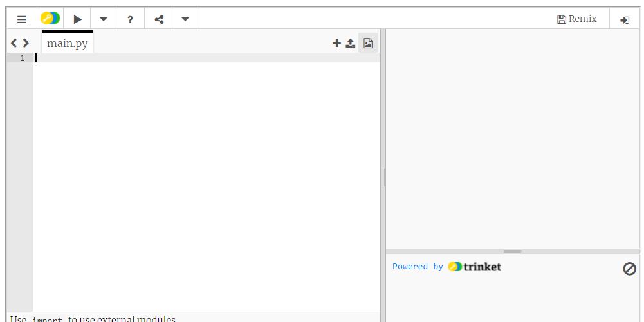This screenshot has width=644, height=322.
Task: Expand the share options dropdown arrow
Action: pyautogui.click(x=185, y=19)
